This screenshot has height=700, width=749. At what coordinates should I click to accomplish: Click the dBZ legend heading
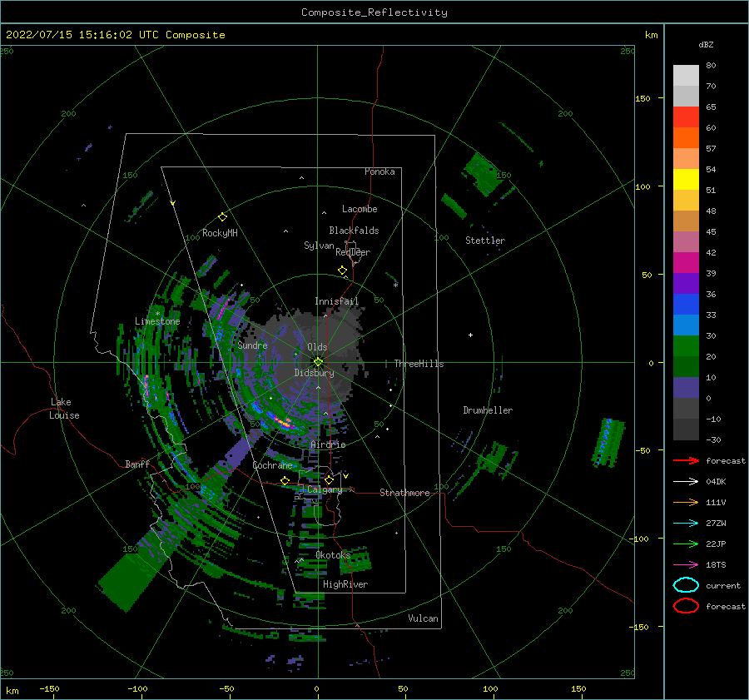point(706,44)
